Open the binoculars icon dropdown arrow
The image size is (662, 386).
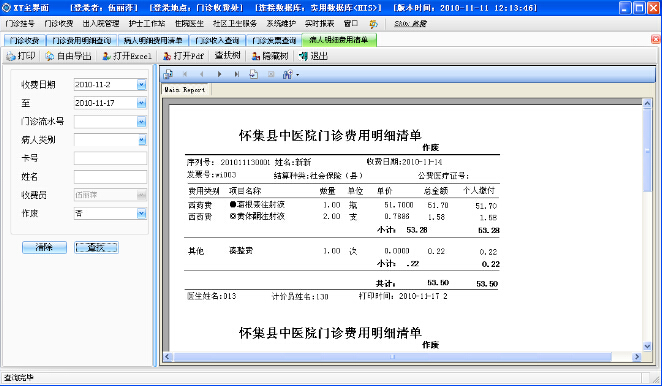click(x=298, y=75)
